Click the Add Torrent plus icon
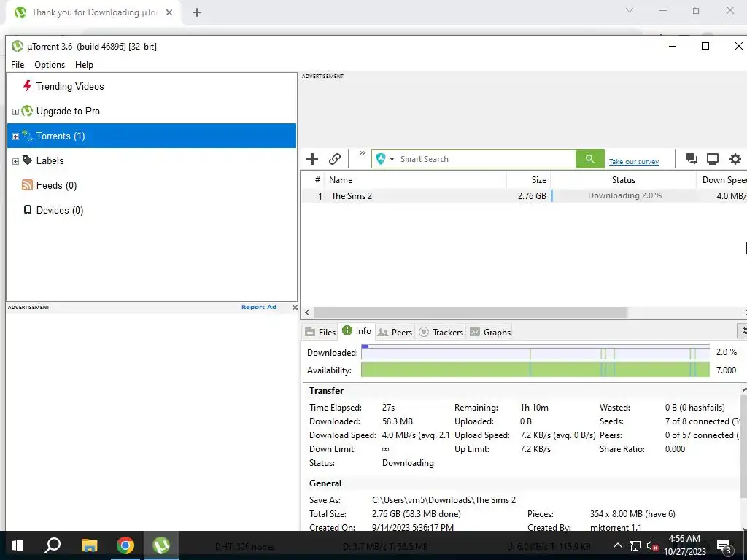The width and height of the screenshot is (747, 560). coord(312,158)
